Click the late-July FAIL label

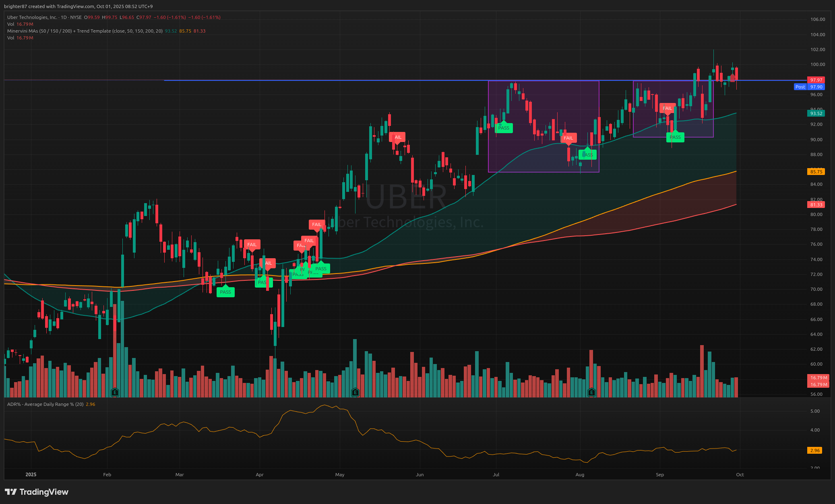(x=568, y=138)
